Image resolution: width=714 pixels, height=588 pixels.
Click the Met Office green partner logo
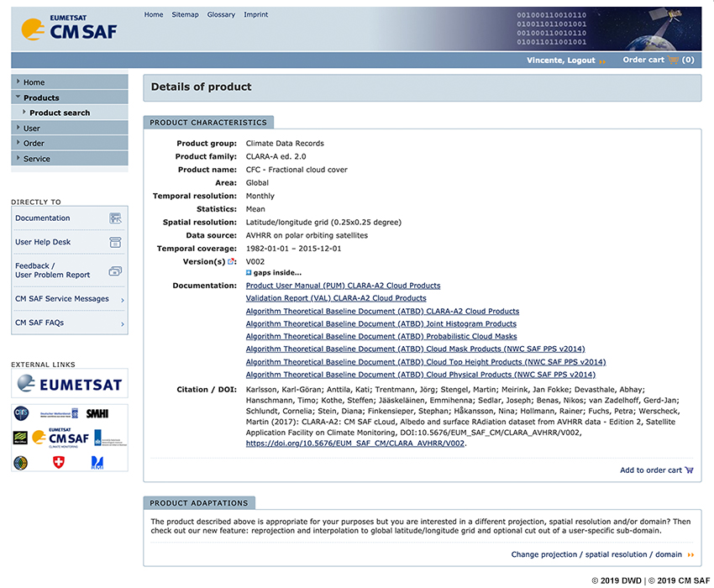click(20, 438)
